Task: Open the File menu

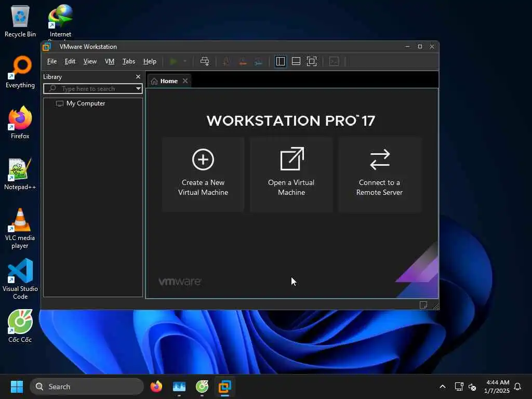Action: 52,61
